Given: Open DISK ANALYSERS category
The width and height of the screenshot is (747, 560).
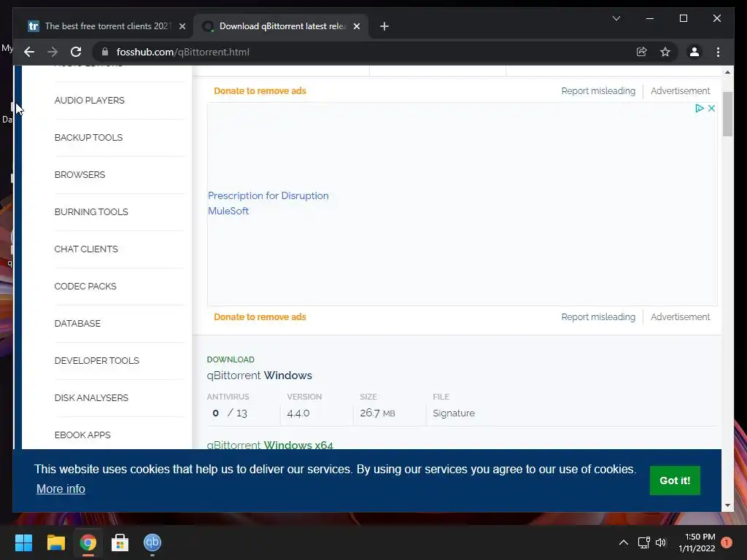Looking at the screenshot, I should pyautogui.click(x=91, y=397).
